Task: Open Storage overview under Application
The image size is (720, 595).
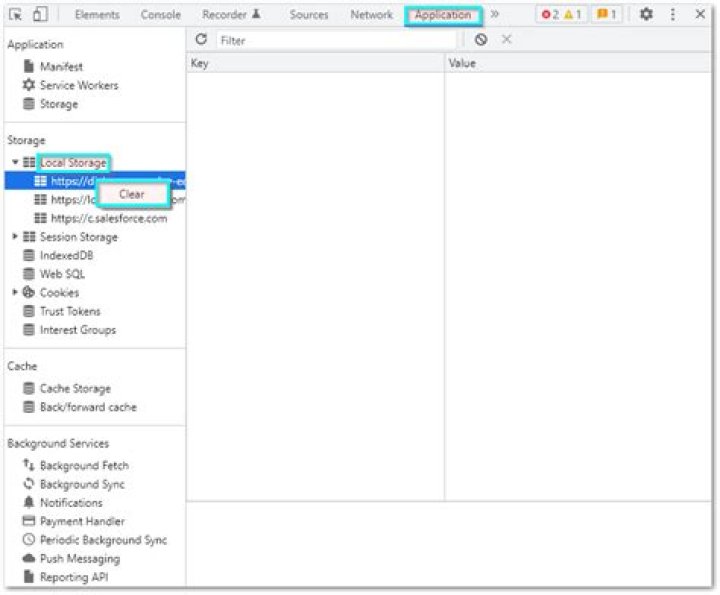Action: click(x=59, y=104)
